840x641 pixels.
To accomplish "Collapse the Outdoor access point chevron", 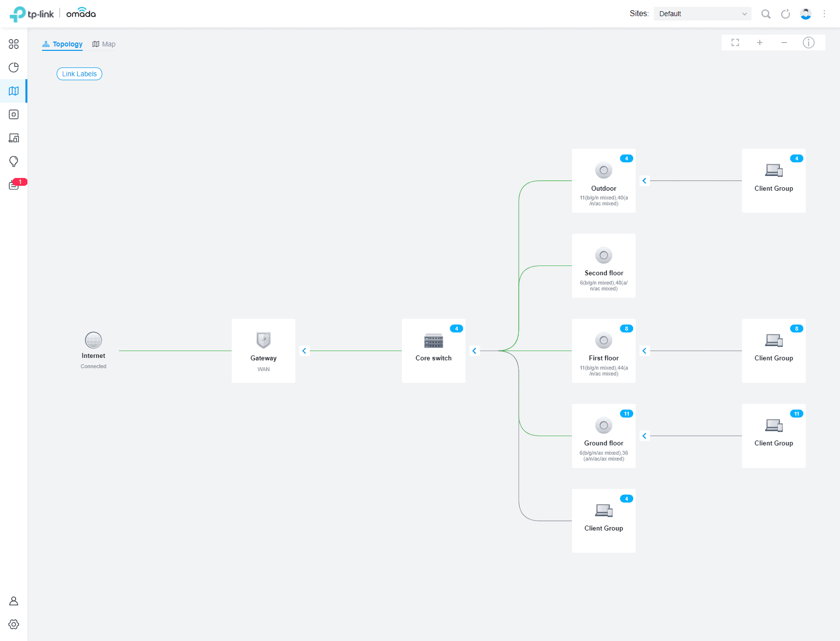I will pos(644,181).
